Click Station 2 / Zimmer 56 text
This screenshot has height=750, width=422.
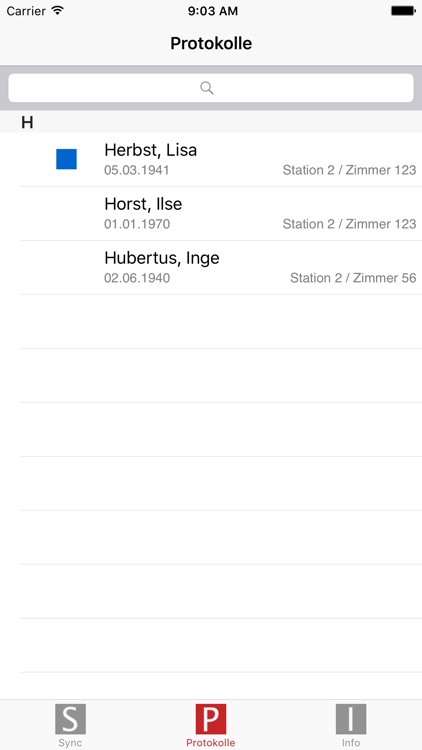[x=353, y=278]
